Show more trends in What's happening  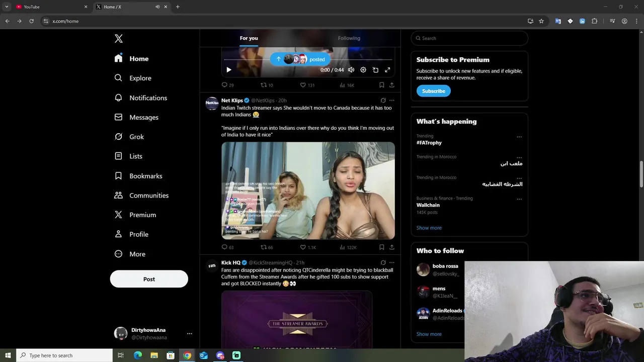point(429,228)
